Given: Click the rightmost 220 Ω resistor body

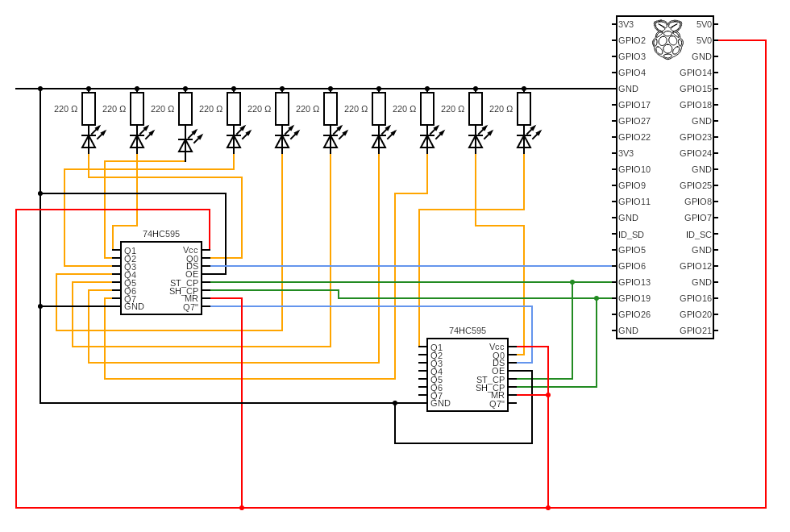Looking at the screenshot, I should [x=524, y=109].
